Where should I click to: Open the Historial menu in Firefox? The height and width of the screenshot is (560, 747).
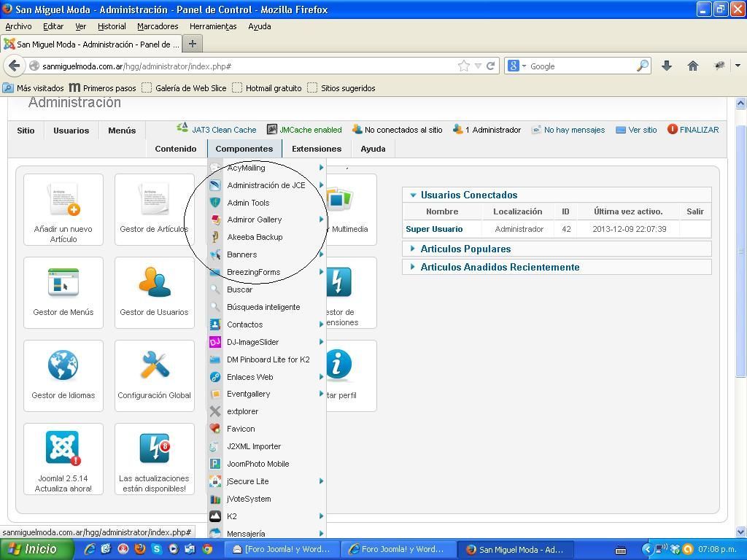coord(112,26)
